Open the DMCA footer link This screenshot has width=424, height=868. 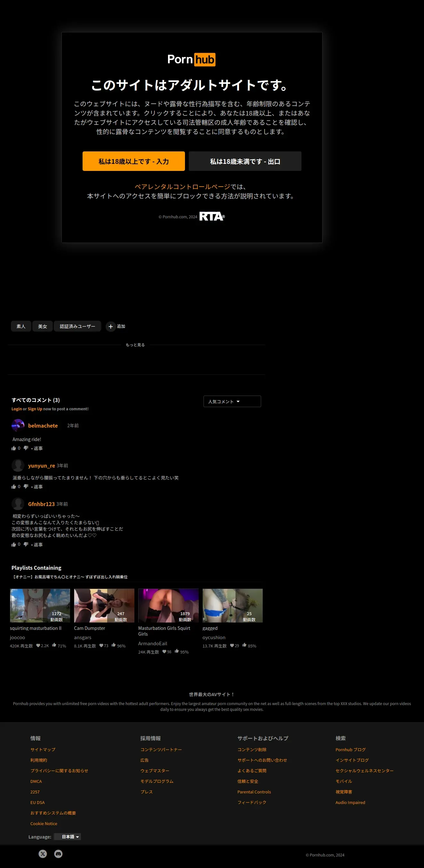36,781
